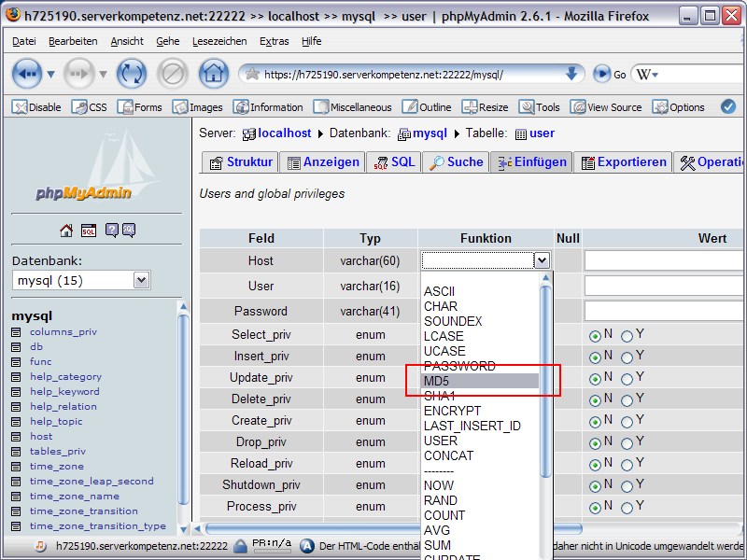This screenshot has width=747, height=560.
Task: Choose ENCRYPT from the function list
Action: point(480,411)
